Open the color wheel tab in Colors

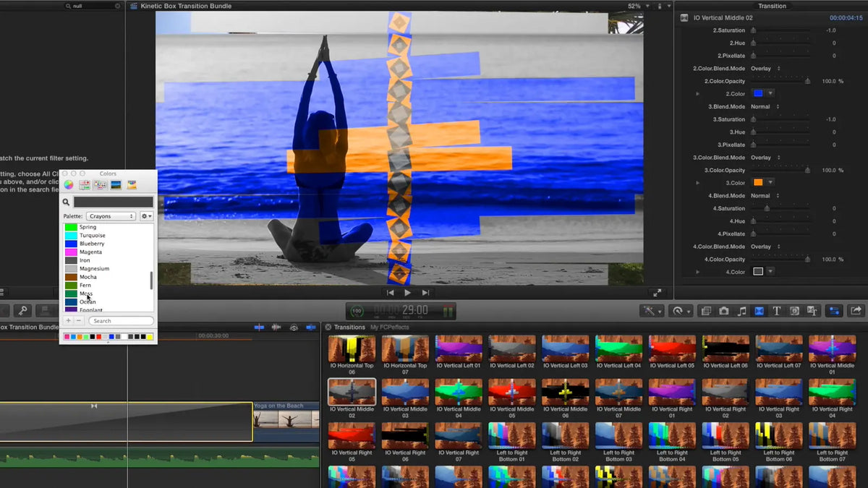(69, 185)
